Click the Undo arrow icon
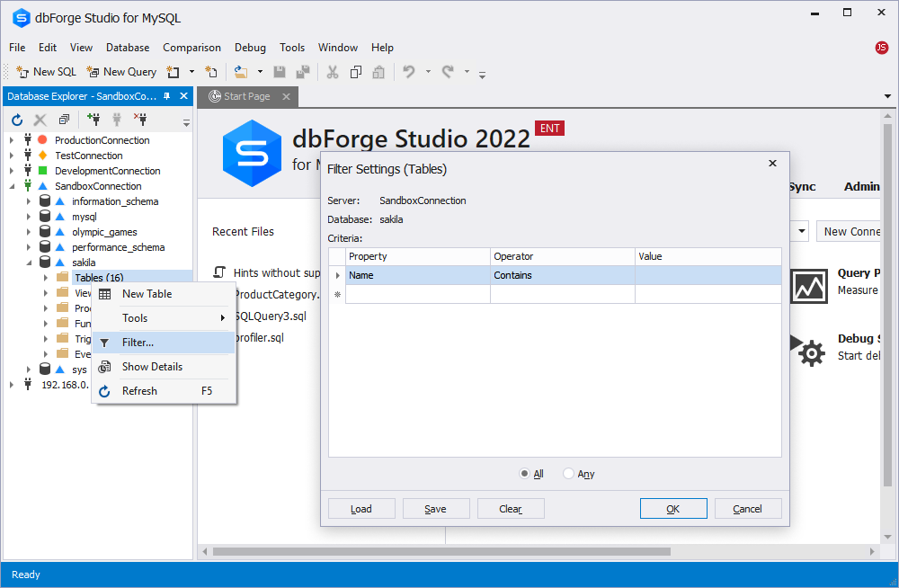Viewport: 899px width, 588px height. coord(409,72)
